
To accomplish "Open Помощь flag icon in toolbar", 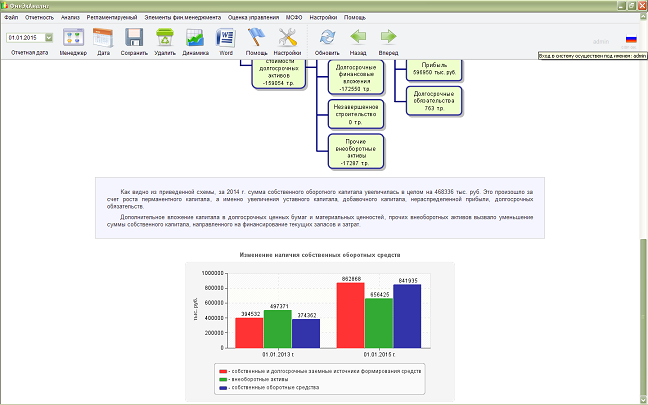I will [256, 38].
